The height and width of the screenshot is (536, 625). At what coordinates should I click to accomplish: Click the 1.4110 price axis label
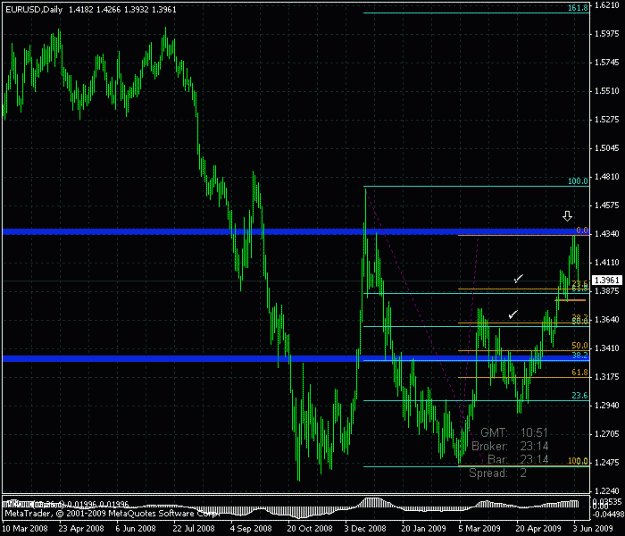point(607,262)
